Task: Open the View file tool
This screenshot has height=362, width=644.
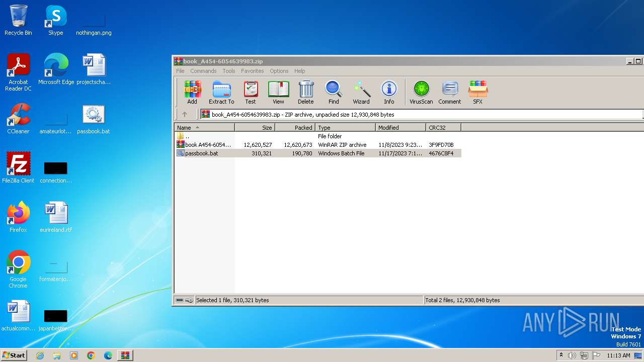Action: tap(278, 92)
